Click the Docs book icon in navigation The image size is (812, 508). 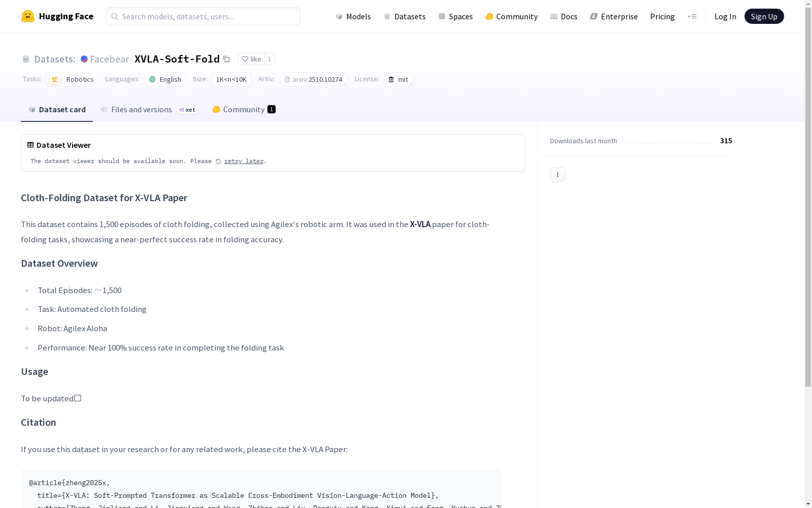[554, 16]
